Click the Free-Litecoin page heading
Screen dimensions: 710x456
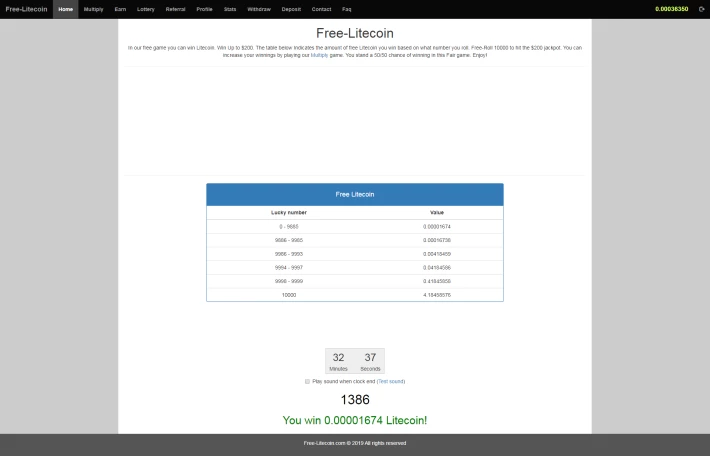[355, 33]
